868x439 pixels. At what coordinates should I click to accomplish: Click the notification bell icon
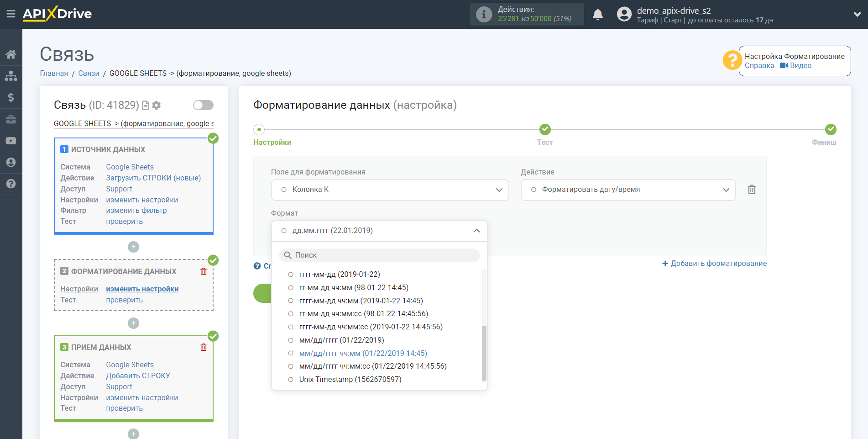point(598,15)
